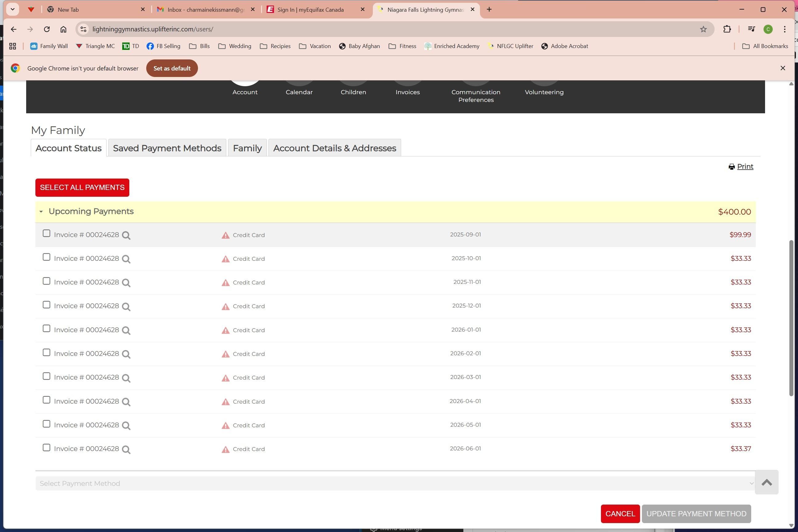Click the printer icon beside Print
This screenshot has width=798, height=532.
[731, 167]
